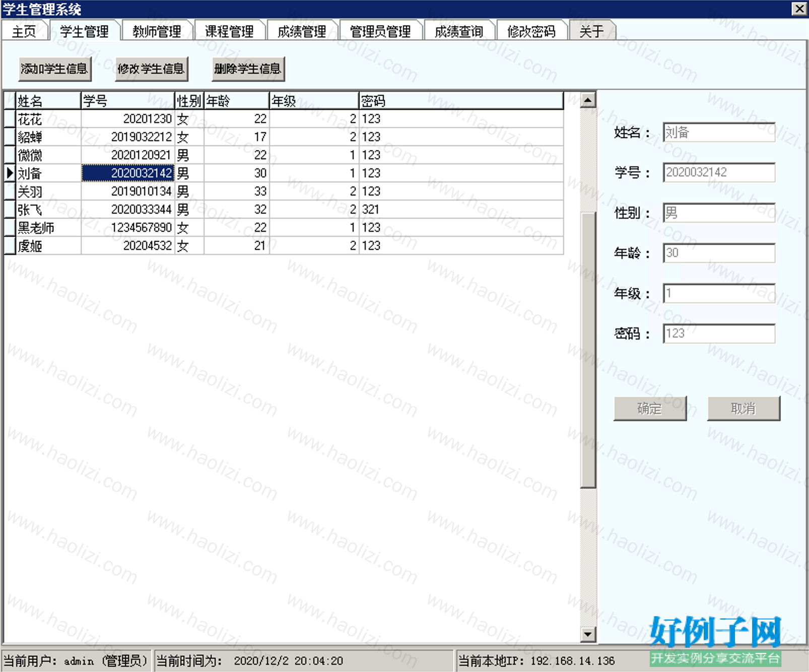Focus the 性别 input field
Viewport: 809px width, 672px height.
pos(719,213)
